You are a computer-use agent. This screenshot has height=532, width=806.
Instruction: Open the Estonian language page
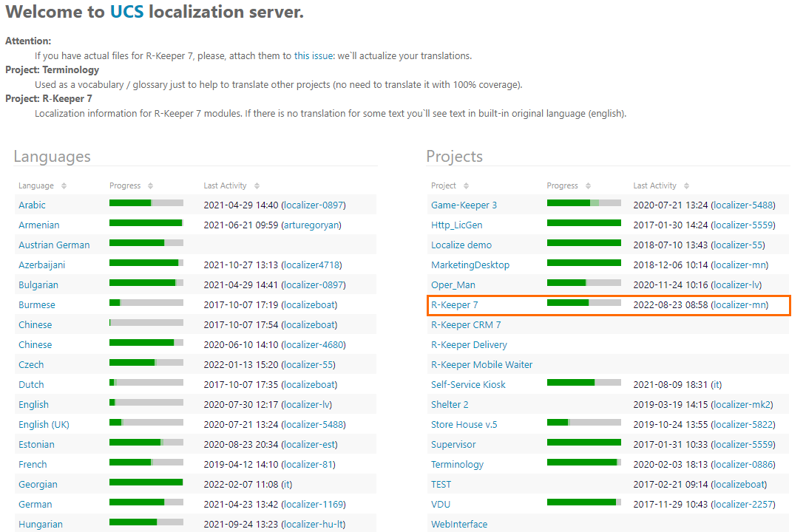point(36,445)
